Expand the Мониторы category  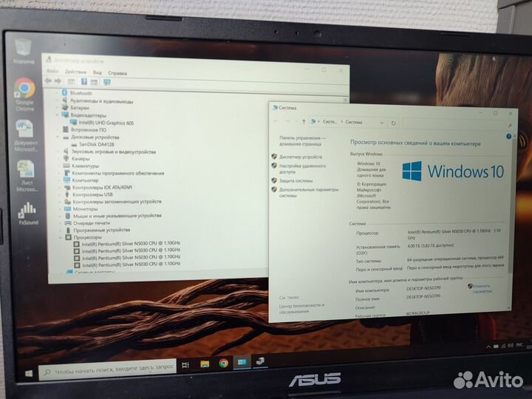click(x=61, y=208)
